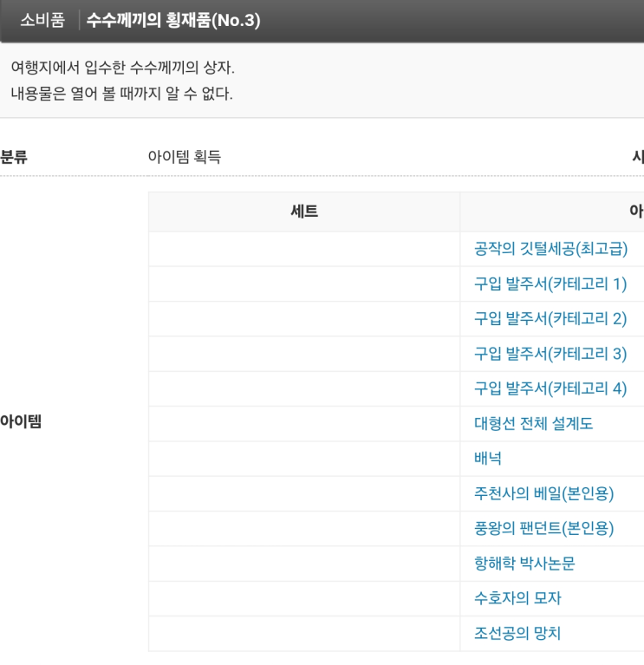
Task: Click the 아이템 row label
Action: [x=21, y=421]
